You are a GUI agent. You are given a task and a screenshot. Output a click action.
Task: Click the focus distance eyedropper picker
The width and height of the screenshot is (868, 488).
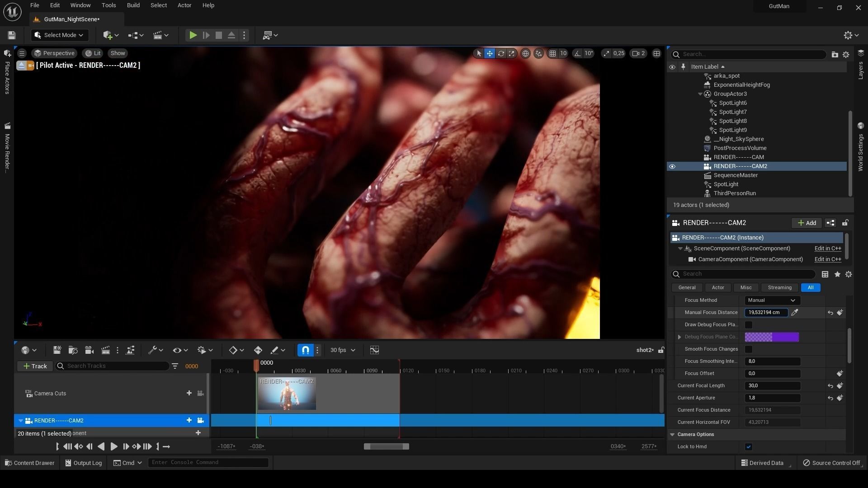coord(795,312)
